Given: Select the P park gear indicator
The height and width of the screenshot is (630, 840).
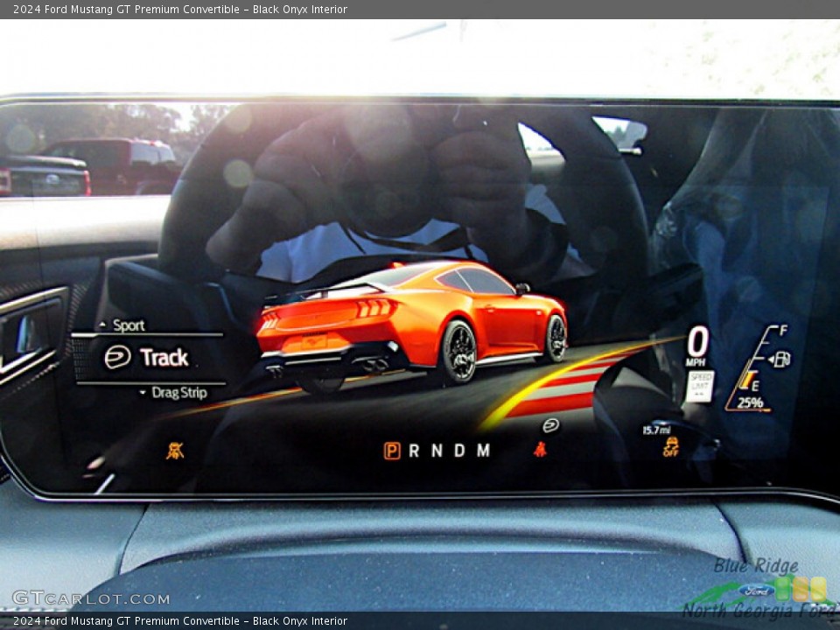Looking at the screenshot, I should (392, 451).
